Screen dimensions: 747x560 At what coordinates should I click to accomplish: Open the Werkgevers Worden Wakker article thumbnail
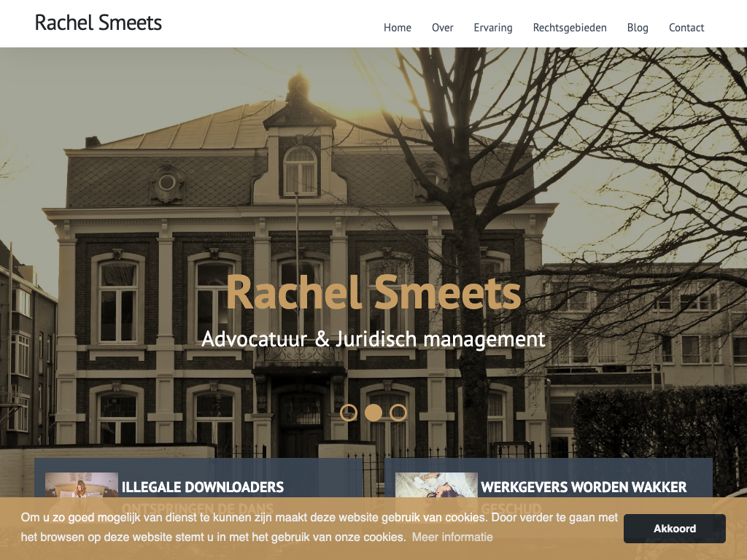point(436,485)
